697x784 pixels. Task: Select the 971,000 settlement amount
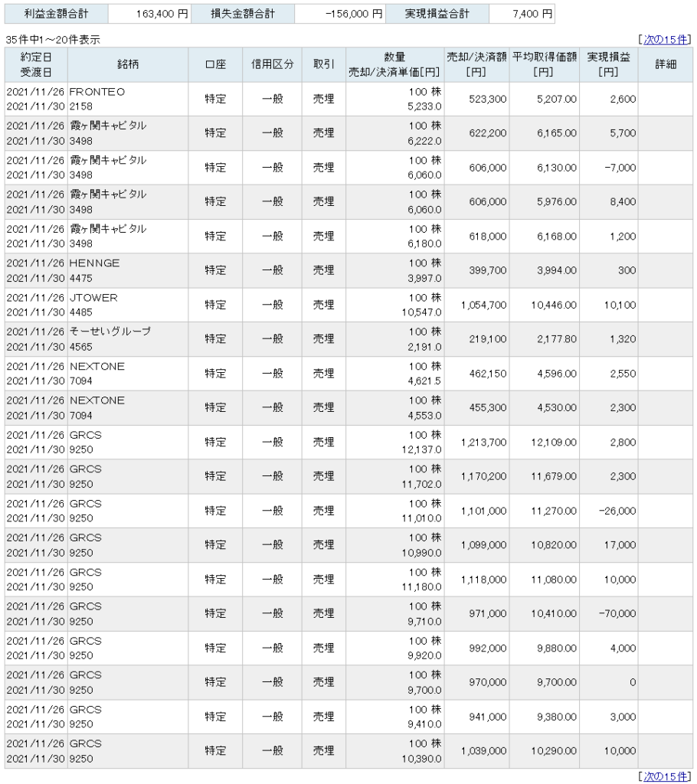tap(488, 613)
